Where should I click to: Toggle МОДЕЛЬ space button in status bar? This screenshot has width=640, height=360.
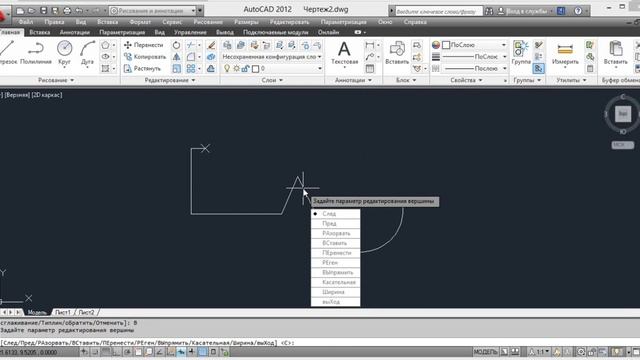click(485, 352)
